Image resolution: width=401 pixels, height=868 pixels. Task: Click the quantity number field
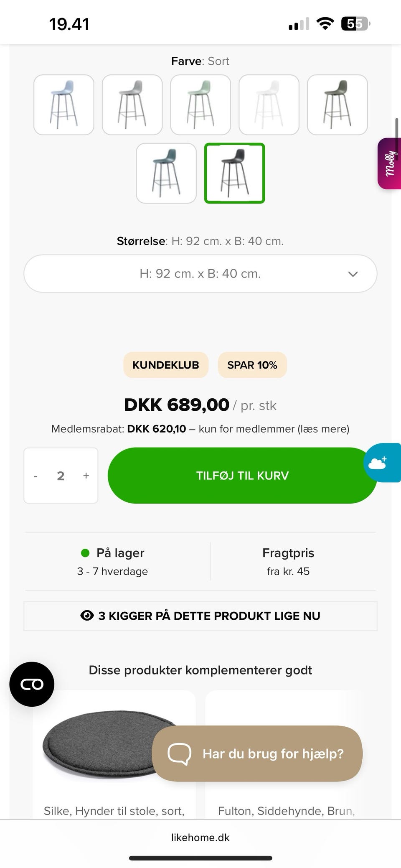(61, 476)
